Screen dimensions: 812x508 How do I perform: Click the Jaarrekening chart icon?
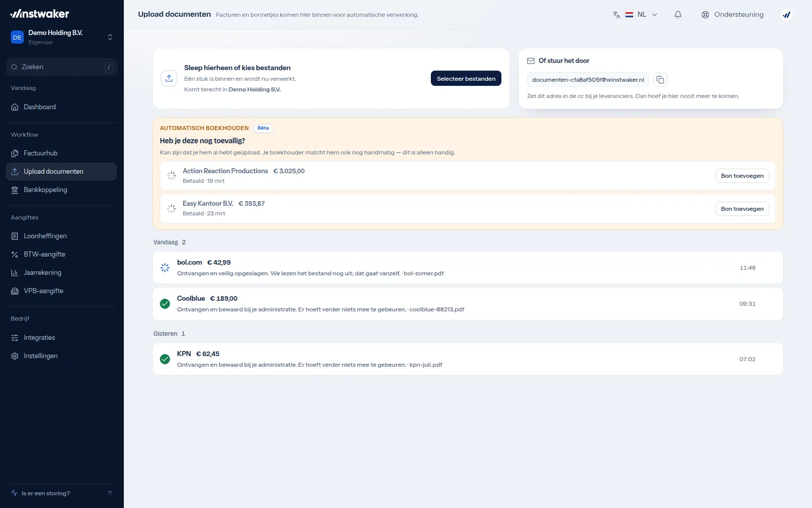(15, 272)
